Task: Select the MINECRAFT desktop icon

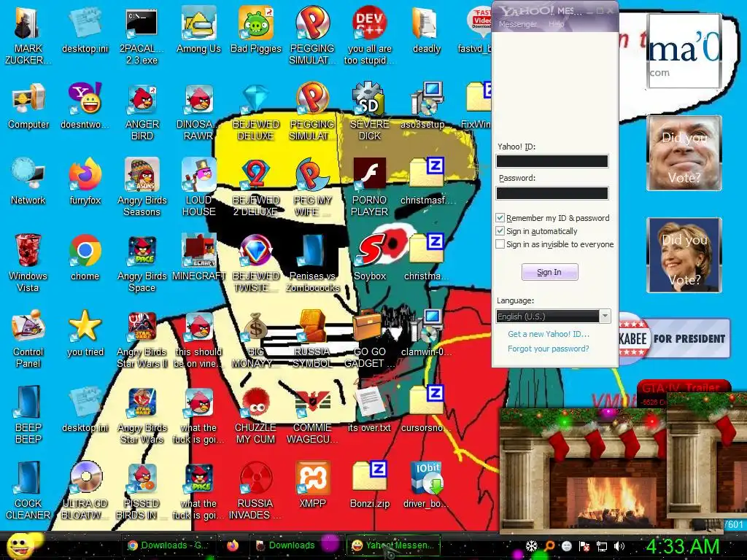Action: coord(198,256)
